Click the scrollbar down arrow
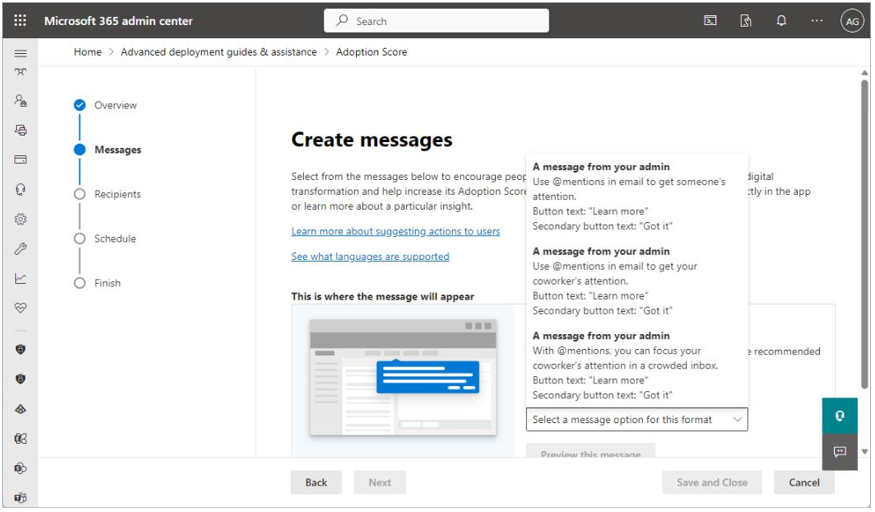Screen dimensions: 875x512 click(x=864, y=452)
